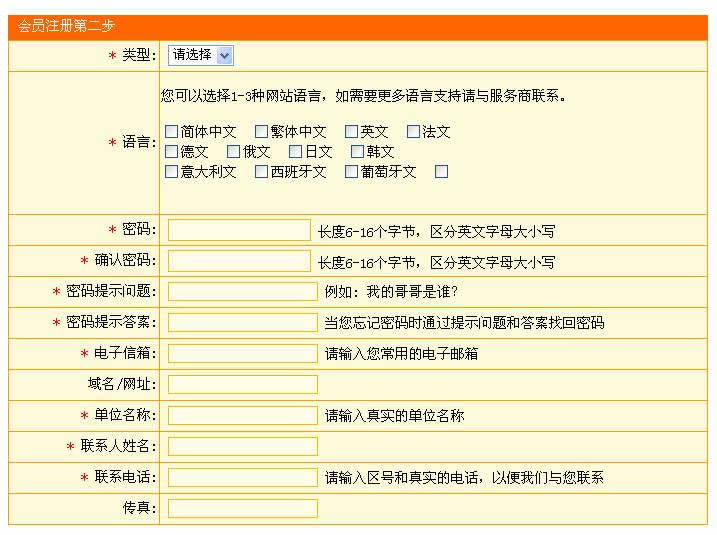The width and height of the screenshot is (717, 535).
Task: Tick the 日文 language checkbox
Action: [296, 151]
